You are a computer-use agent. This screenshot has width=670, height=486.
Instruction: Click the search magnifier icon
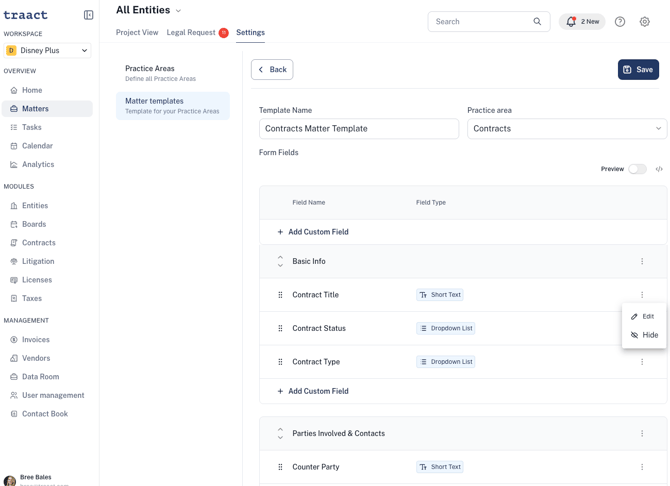pos(537,21)
